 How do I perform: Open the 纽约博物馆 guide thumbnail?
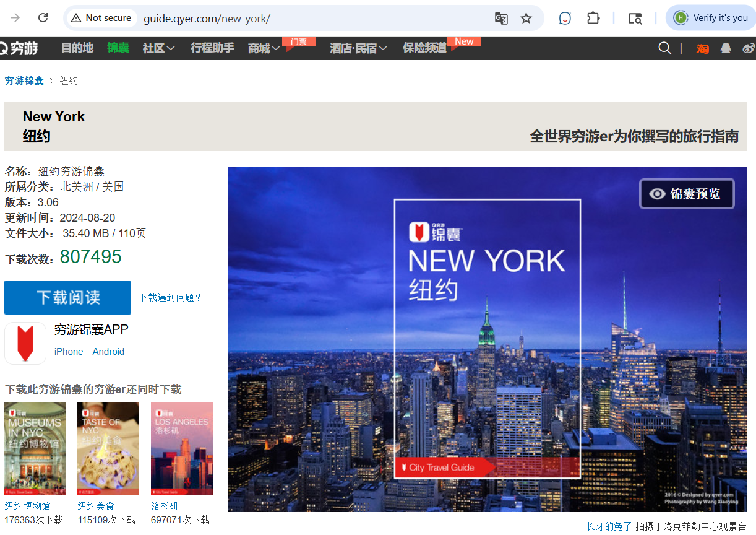(x=35, y=449)
